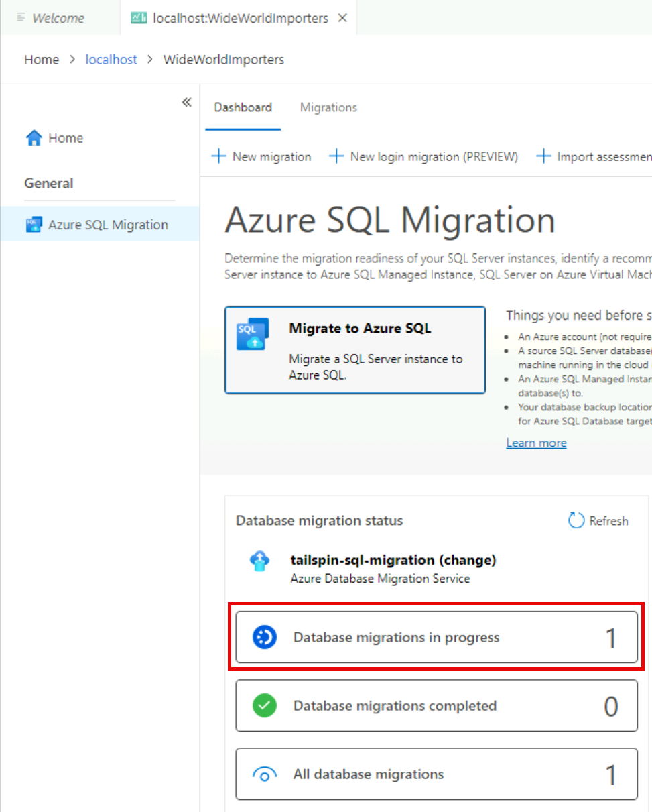Click the green completed checkmark icon
The image size is (652, 812).
pyautogui.click(x=264, y=705)
